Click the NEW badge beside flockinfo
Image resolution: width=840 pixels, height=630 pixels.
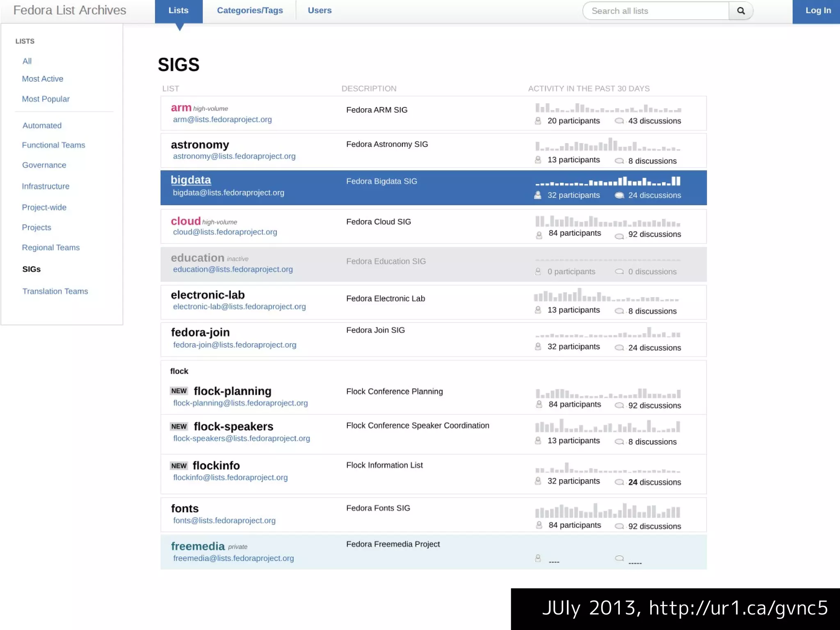pyautogui.click(x=179, y=466)
